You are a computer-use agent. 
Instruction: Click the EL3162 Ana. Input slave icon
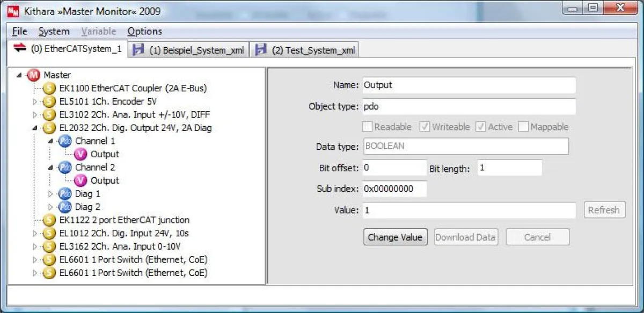pyautogui.click(x=49, y=246)
